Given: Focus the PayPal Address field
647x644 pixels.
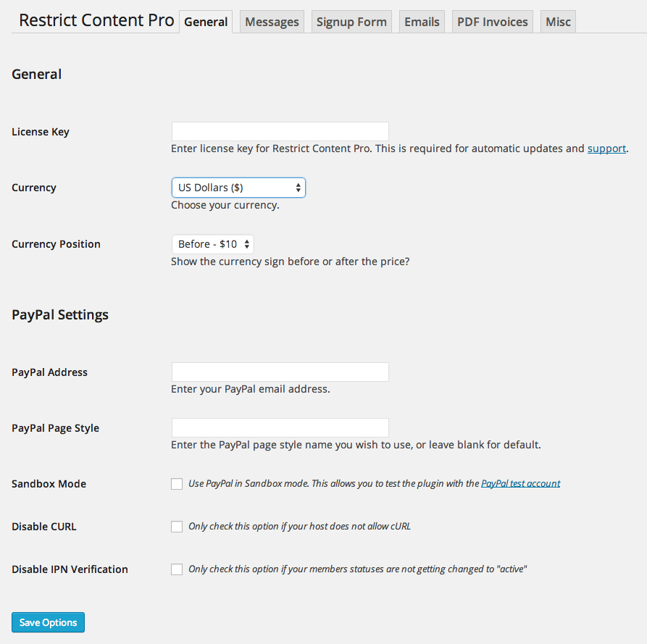Looking at the screenshot, I should point(280,372).
